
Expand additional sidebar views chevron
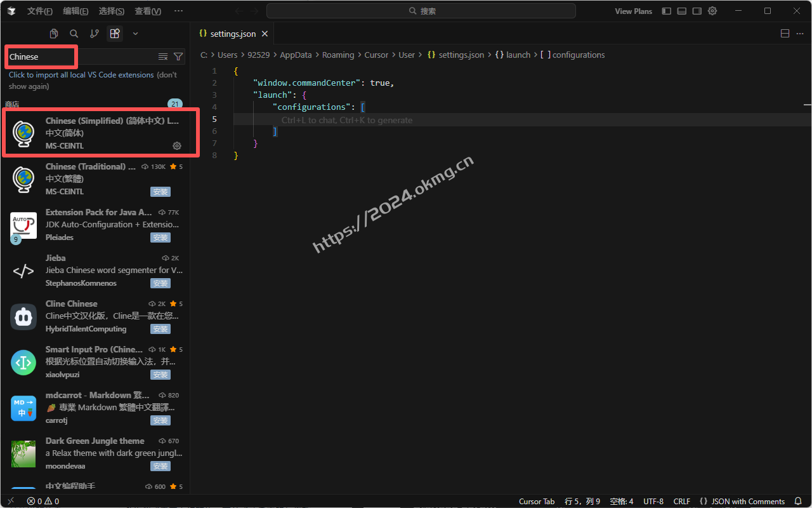(x=135, y=34)
